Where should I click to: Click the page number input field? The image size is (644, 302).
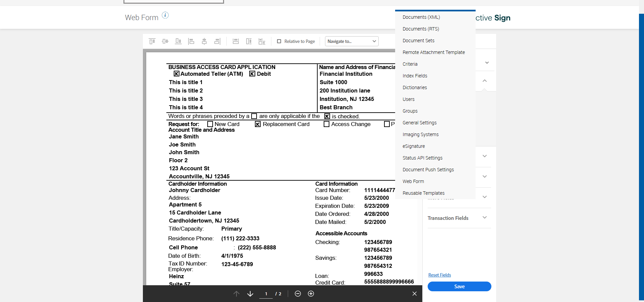[x=266, y=294]
